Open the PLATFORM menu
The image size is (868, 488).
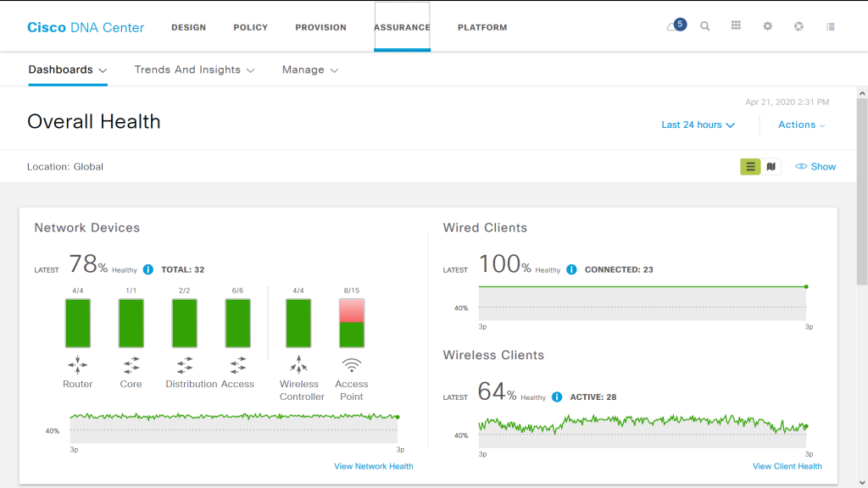click(482, 27)
